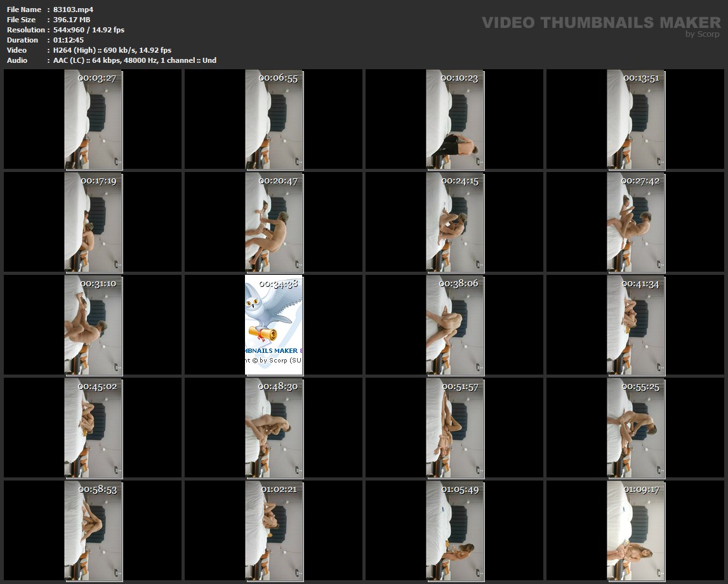Click the VIDEO THUMBNAILS MAKER watermark title
Image resolution: width=728 pixels, height=584 pixels.
click(x=600, y=23)
